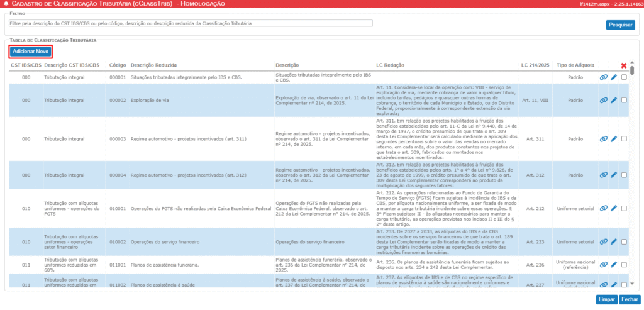Click the link icon for code 000001
The image size is (644, 310).
click(x=604, y=77)
